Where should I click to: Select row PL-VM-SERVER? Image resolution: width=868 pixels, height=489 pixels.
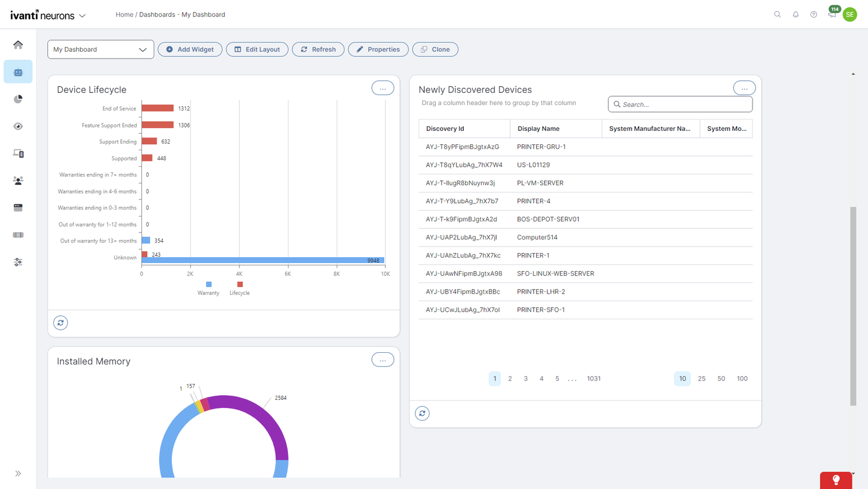tap(585, 183)
